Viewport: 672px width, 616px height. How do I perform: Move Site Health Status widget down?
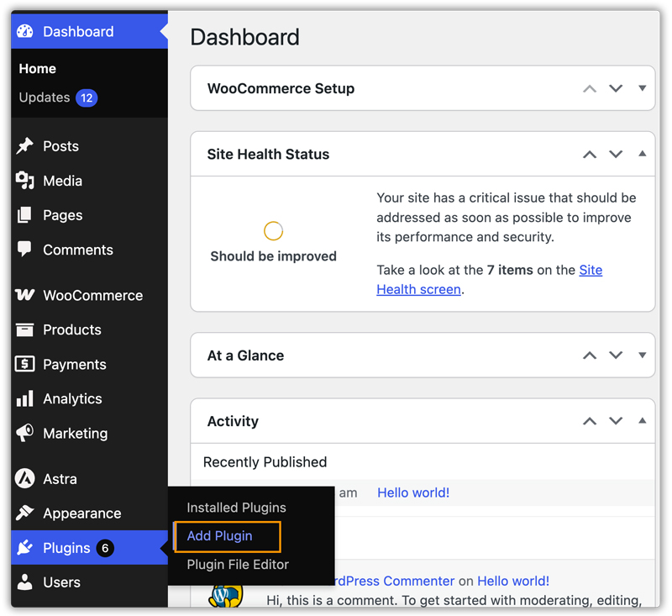[x=616, y=154]
